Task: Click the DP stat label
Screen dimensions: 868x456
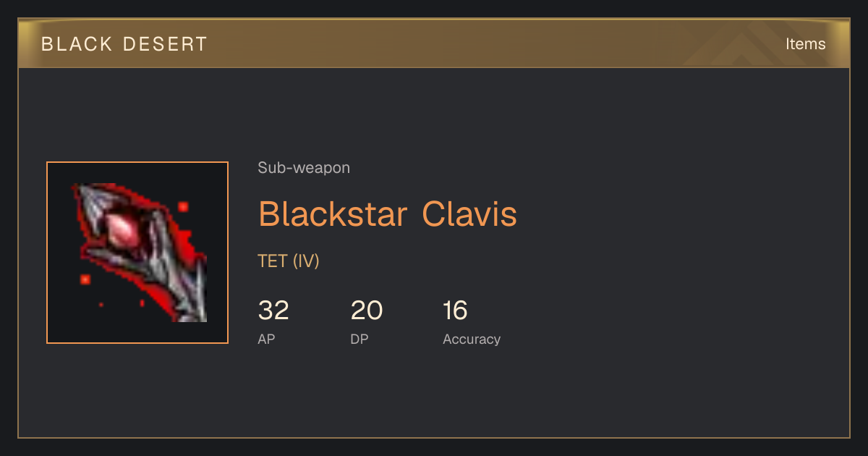Action: click(359, 339)
